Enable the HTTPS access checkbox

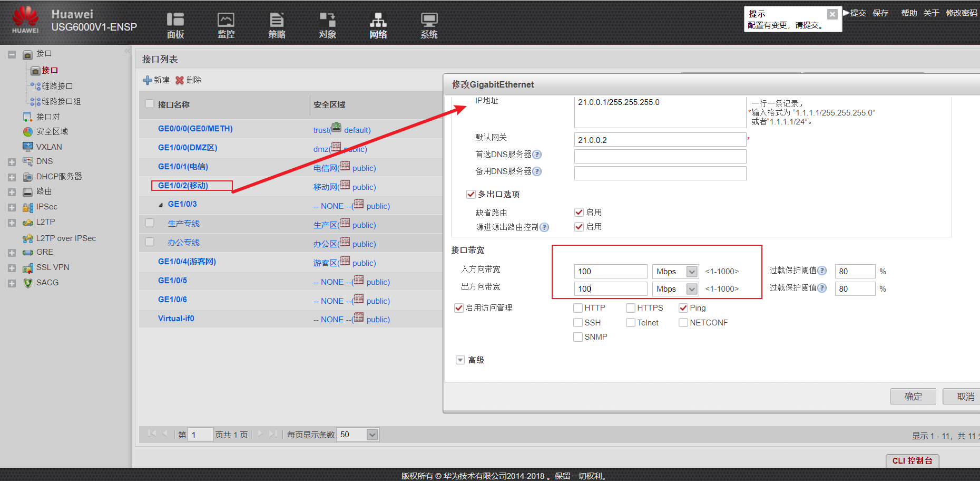coord(631,307)
